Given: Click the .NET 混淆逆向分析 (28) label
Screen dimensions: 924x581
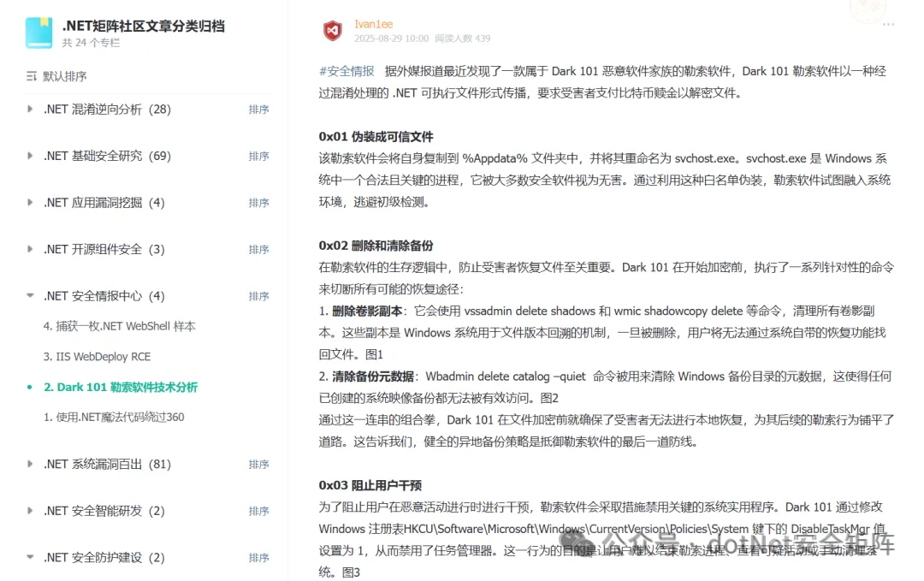Looking at the screenshot, I should point(107,109).
